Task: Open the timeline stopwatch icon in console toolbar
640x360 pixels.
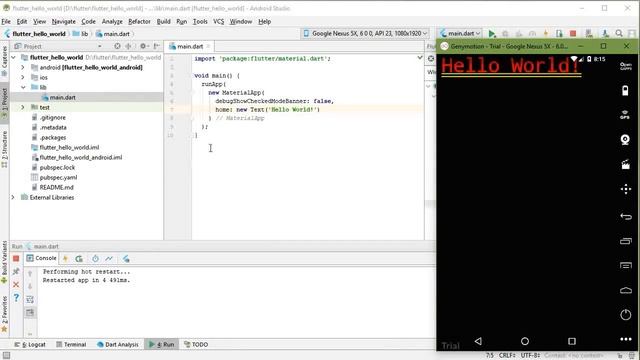Action: 95,258
